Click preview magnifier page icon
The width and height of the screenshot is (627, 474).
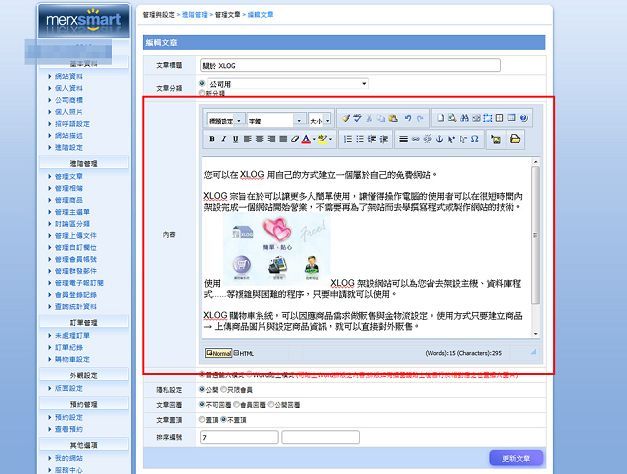452,118
